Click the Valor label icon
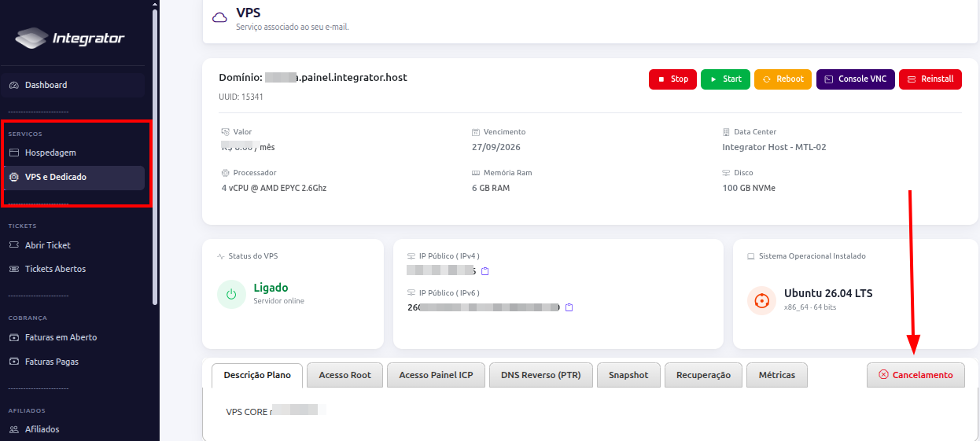Screen dimensions: 980x441 coord(226,132)
